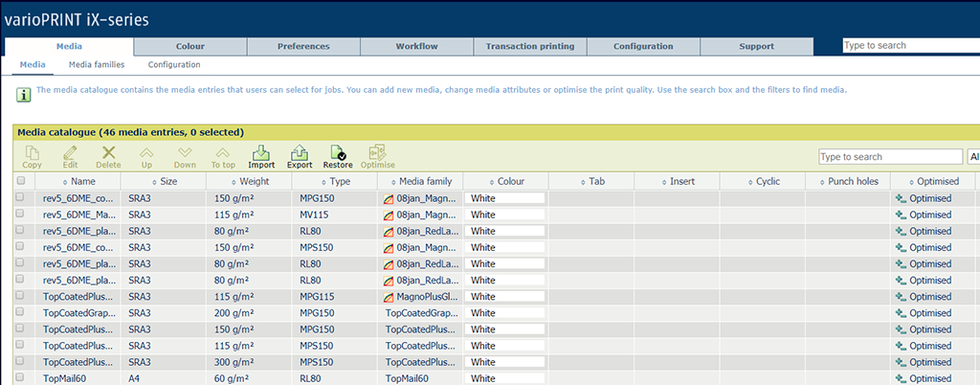Tick checkbox for the TopCoatedGrap row
Screen dimensions: 980x385
20,312
